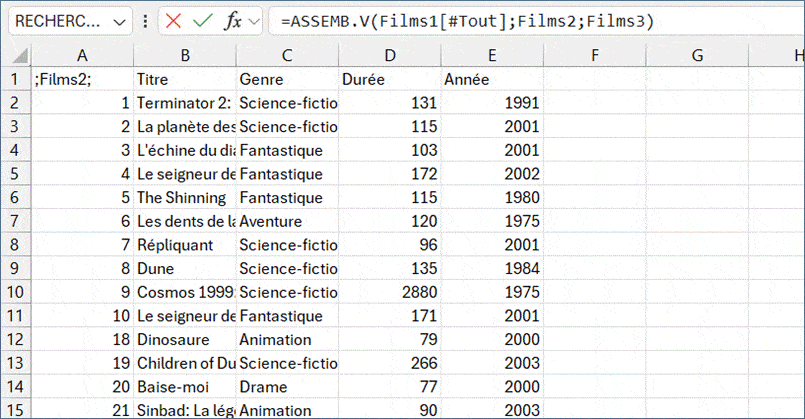Confirm the formula with the green checkmark
Screen dimensions: 805x419
click(203, 21)
